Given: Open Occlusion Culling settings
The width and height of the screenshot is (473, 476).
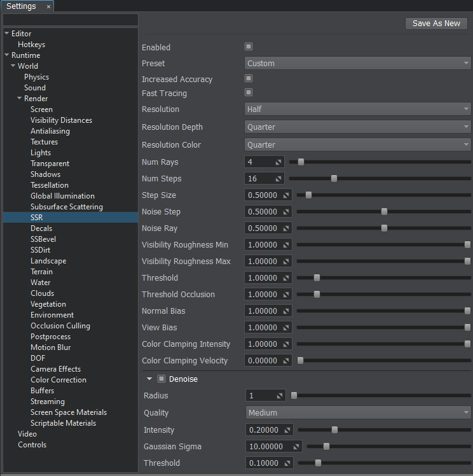Looking at the screenshot, I should click(x=60, y=326).
